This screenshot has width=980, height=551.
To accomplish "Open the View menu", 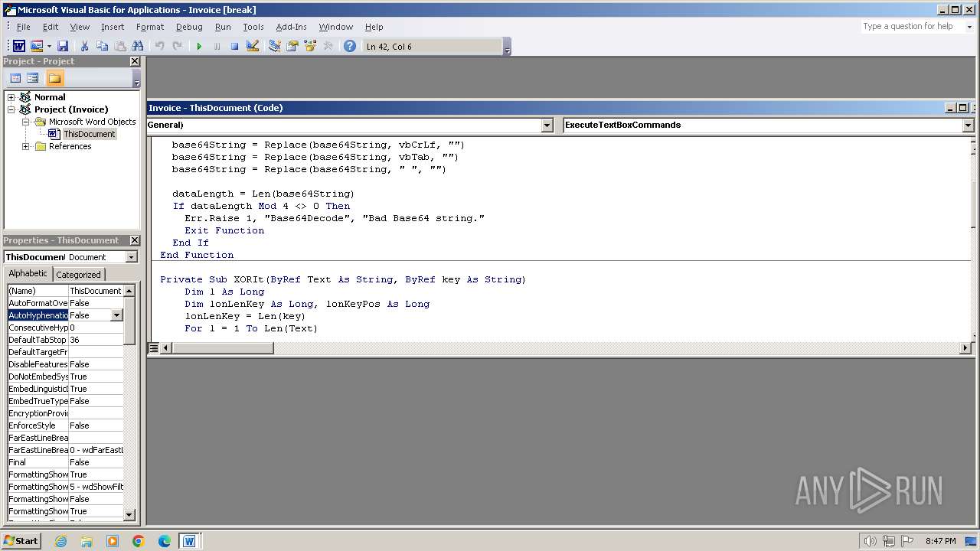I will (80, 27).
